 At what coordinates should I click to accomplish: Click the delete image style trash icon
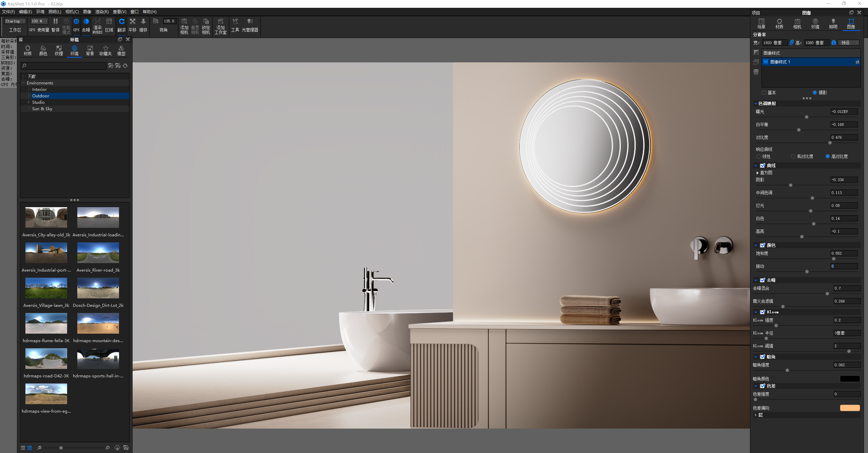(756, 72)
